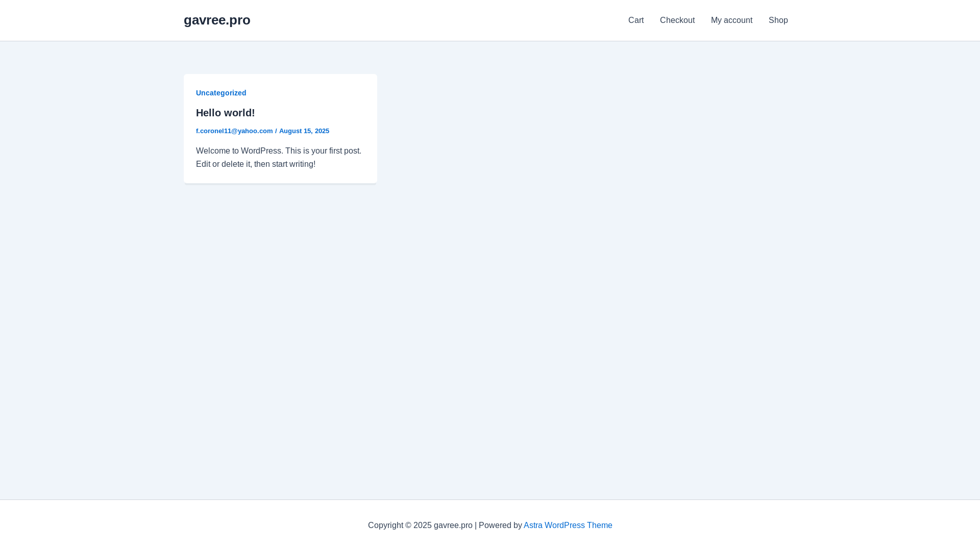View author f.coronel11@yahoo.com posts
This screenshot has width=980, height=551.
(234, 131)
